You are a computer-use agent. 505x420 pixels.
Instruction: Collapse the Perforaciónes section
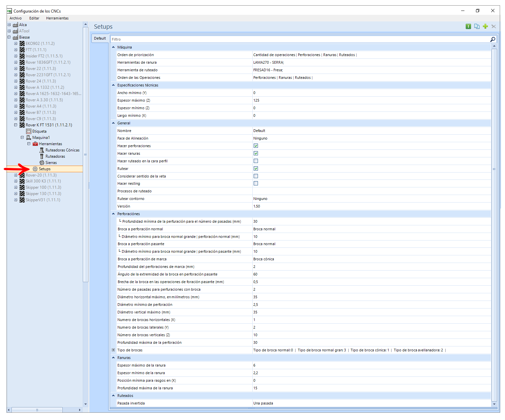click(113, 214)
